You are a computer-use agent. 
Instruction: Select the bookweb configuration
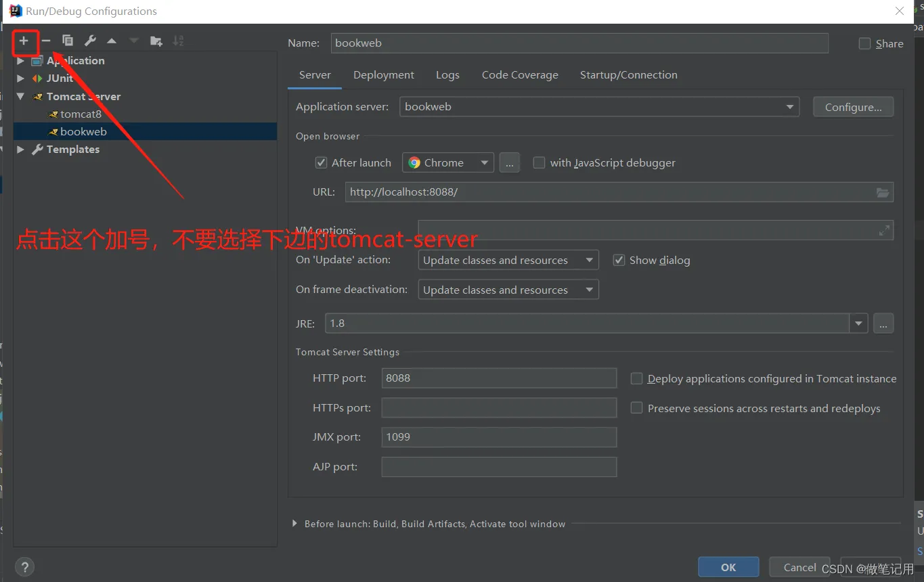point(145,131)
